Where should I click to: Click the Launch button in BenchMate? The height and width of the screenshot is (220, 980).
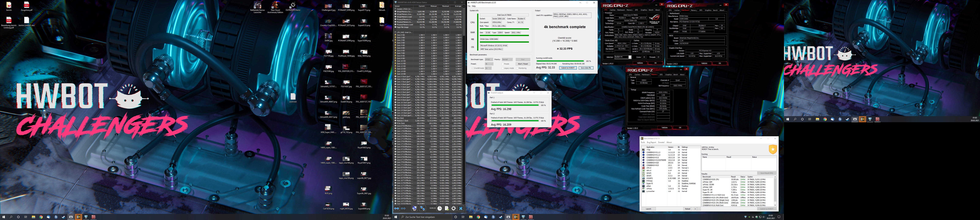coord(649,209)
